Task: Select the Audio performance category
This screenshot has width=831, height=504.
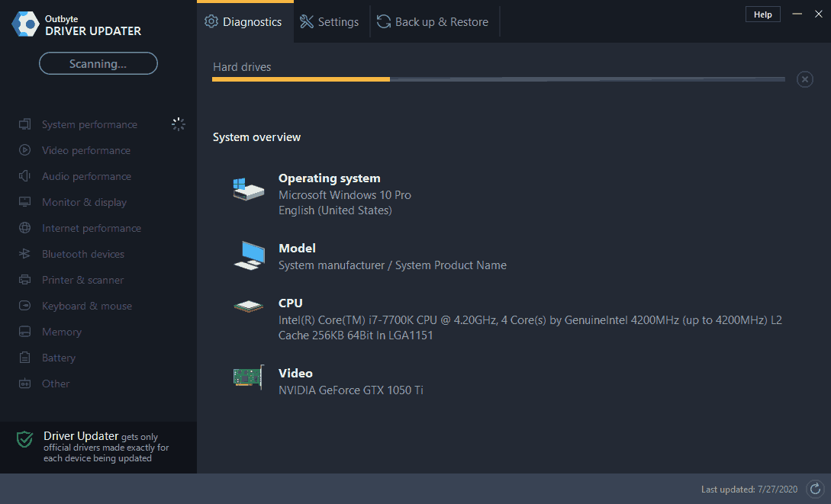Action: (x=84, y=176)
